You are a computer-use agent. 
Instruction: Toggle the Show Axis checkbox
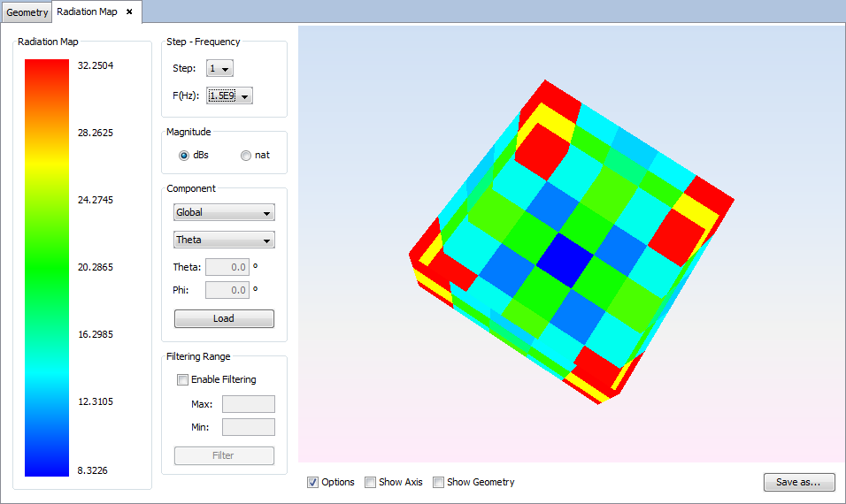370,483
